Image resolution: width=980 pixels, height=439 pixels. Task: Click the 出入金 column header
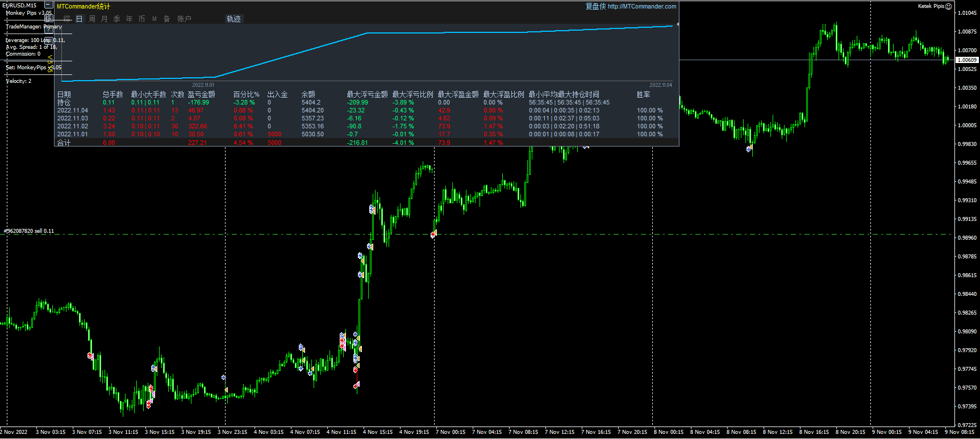(x=278, y=94)
